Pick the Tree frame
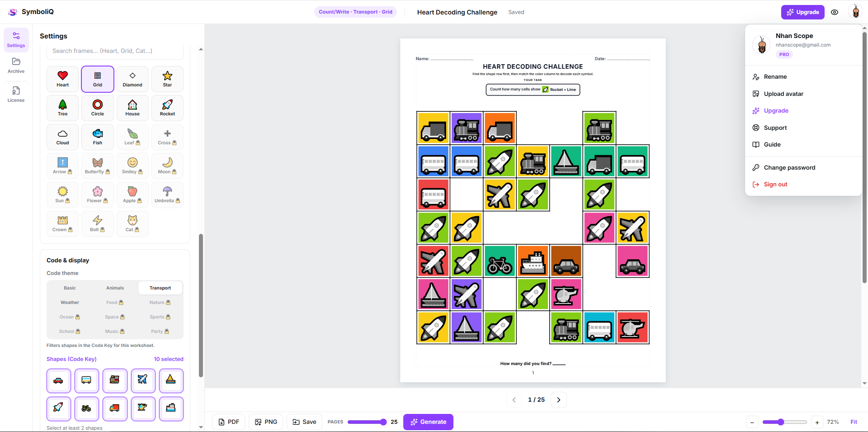868x432 pixels. (x=62, y=108)
